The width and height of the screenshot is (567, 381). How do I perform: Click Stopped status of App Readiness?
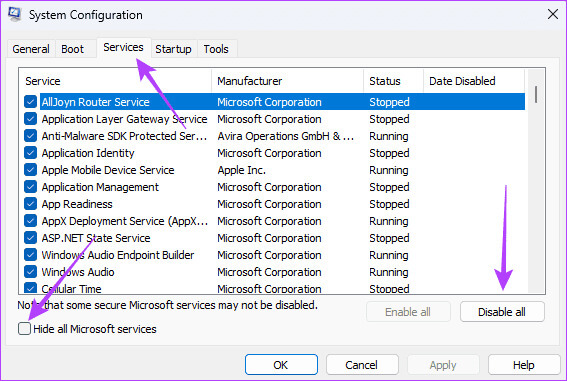[389, 204]
